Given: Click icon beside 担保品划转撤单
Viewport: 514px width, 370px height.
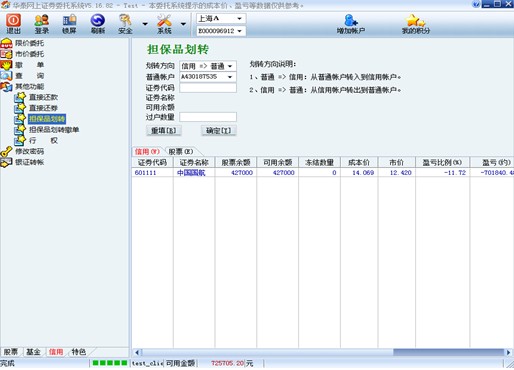Looking at the screenshot, I should coord(20,130).
